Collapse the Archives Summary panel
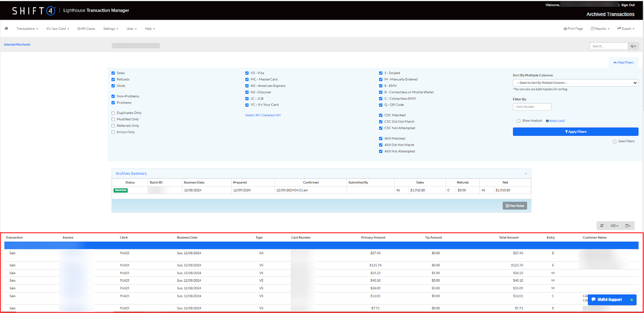The width and height of the screenshot is (644, 313). [x=526, y=174]
